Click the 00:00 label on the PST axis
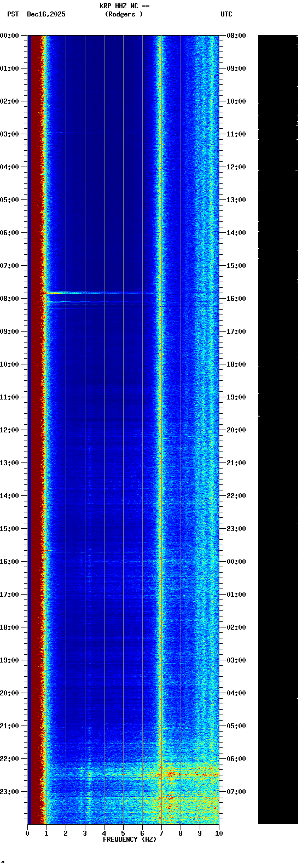 coord(10,36)
